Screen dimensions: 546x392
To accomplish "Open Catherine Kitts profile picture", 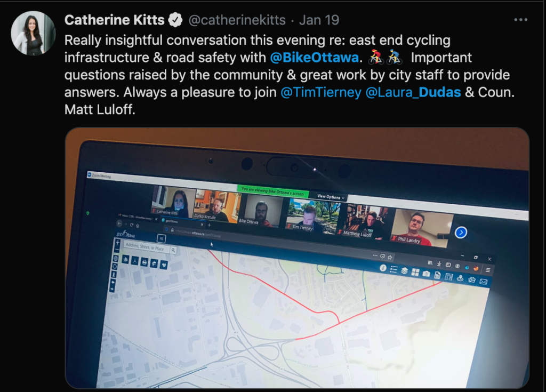I will tap(33, 33).
